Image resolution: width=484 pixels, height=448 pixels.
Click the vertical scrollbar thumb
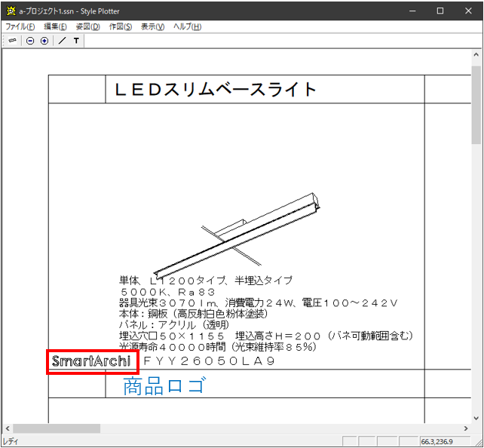(476, 104)
